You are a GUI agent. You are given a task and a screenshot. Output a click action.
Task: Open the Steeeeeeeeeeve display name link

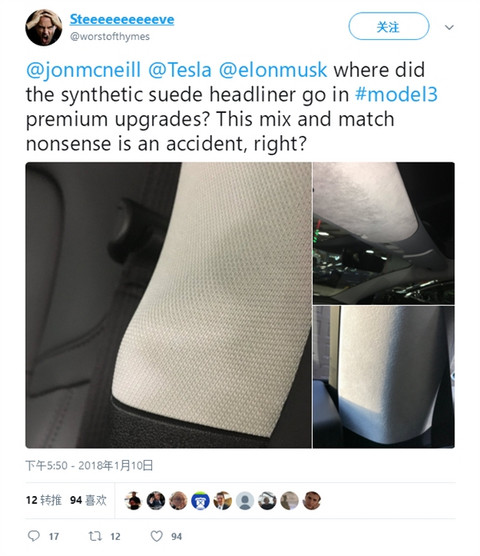pyautogui.click(x=122, y=19)
